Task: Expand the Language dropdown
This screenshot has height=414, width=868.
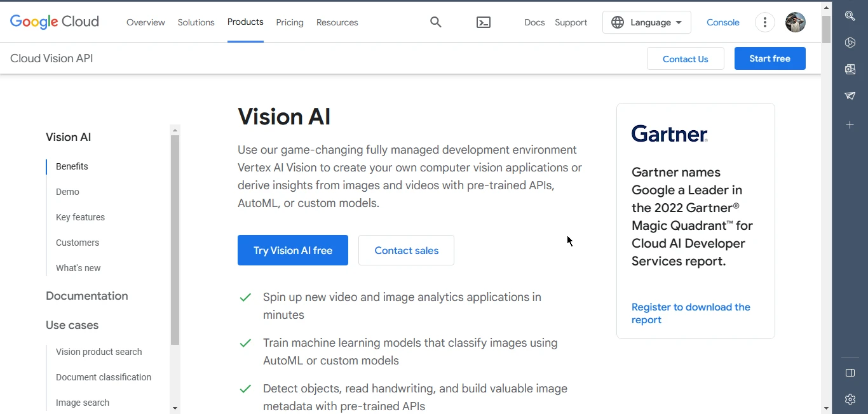Action: 646,22
